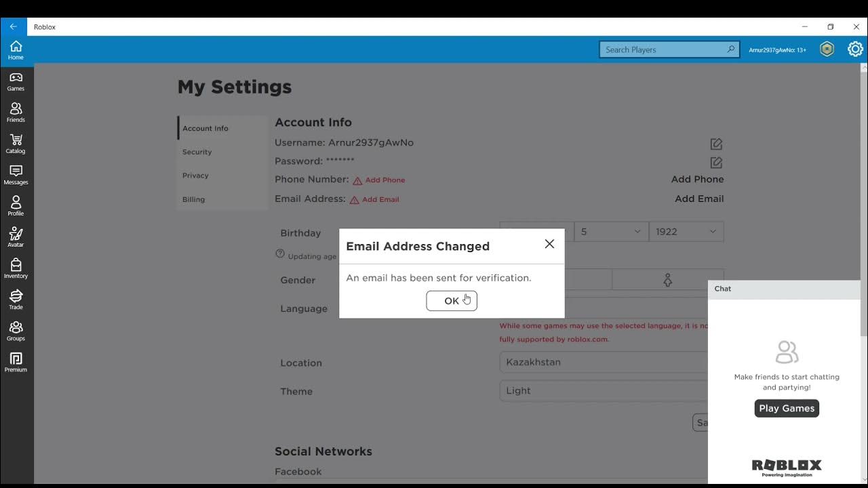This screenshot has height=488, width=868.
Task: Open the Theme dropdown Light
Action: (x=604, y=390)
